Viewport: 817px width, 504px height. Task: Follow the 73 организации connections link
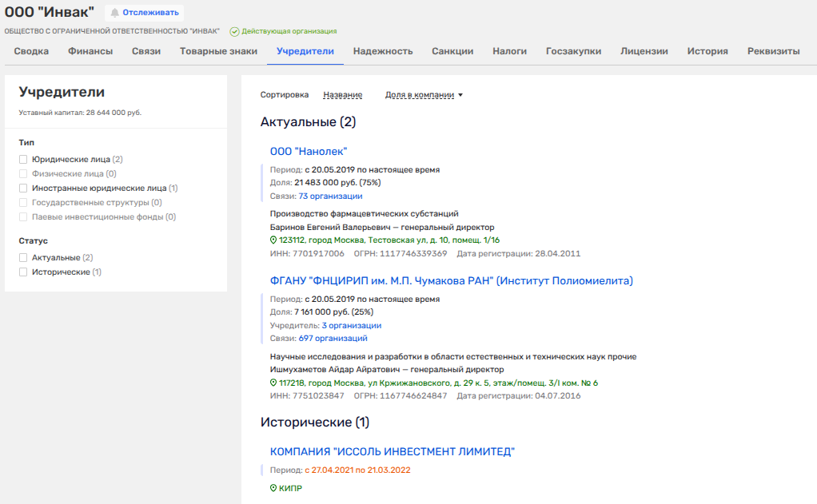pyautogui.click(x=330, y=196)
